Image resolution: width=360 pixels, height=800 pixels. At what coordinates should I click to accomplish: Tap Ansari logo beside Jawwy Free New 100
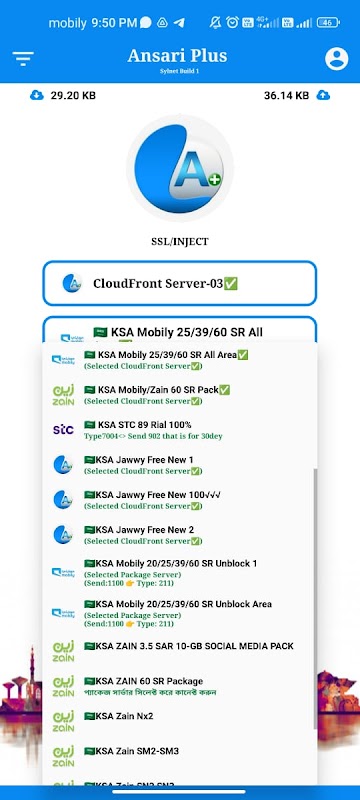(63, 499)
